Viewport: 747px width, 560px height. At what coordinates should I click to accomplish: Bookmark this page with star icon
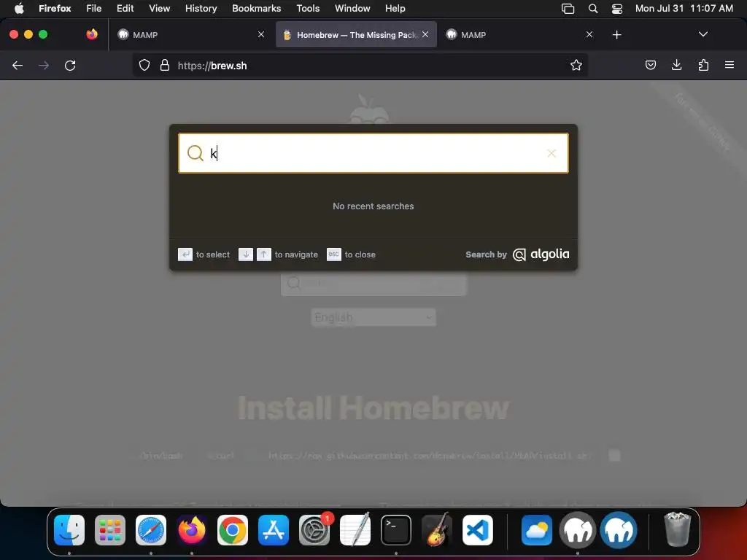click(576, 65)
